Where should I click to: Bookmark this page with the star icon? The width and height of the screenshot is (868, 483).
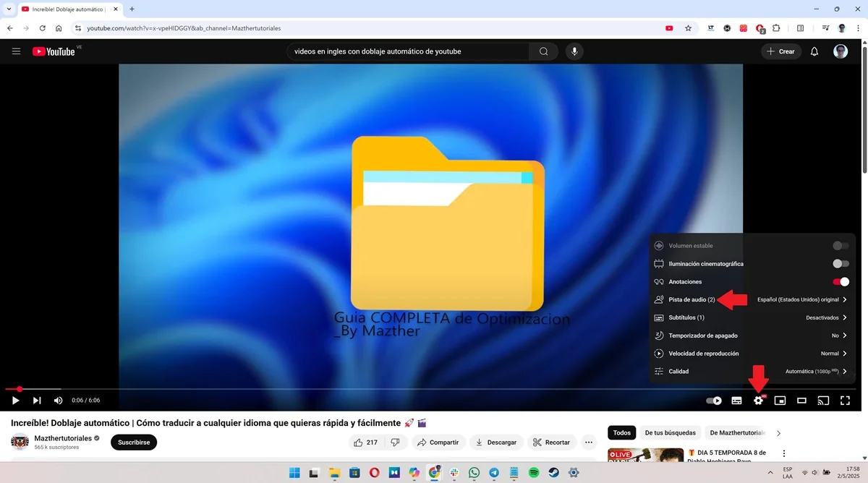tap(688, 28)
